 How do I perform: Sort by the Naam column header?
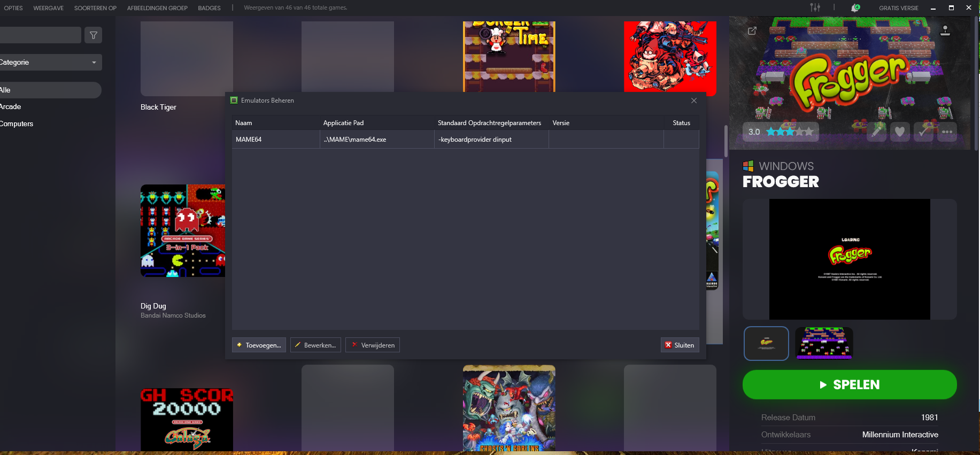click(x=276, y=123)
